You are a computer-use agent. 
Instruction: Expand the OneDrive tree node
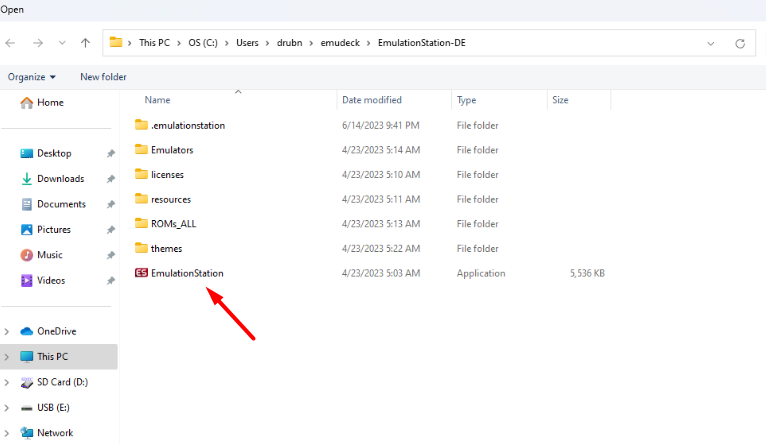[7, 332]
